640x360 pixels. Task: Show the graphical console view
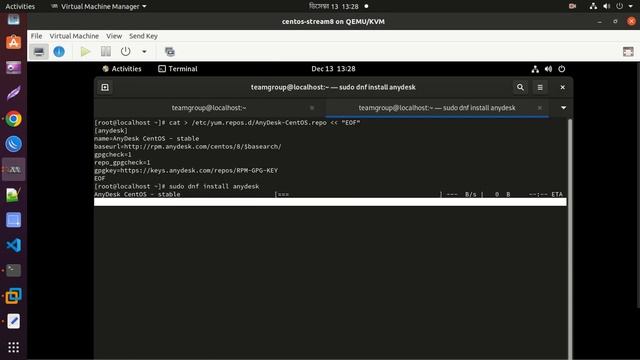click(x=39, y=52)
